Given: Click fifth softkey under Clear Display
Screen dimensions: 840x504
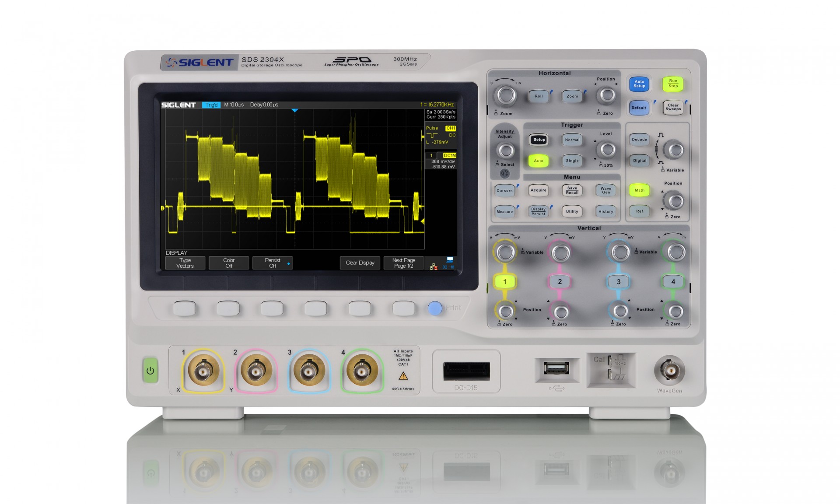Looking at the screenshot, I should [x=360, y=308].
